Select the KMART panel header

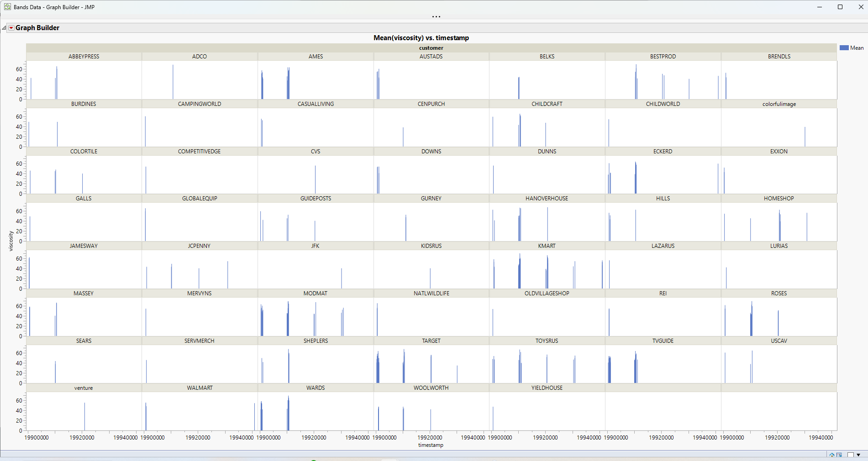pos(547,246)
